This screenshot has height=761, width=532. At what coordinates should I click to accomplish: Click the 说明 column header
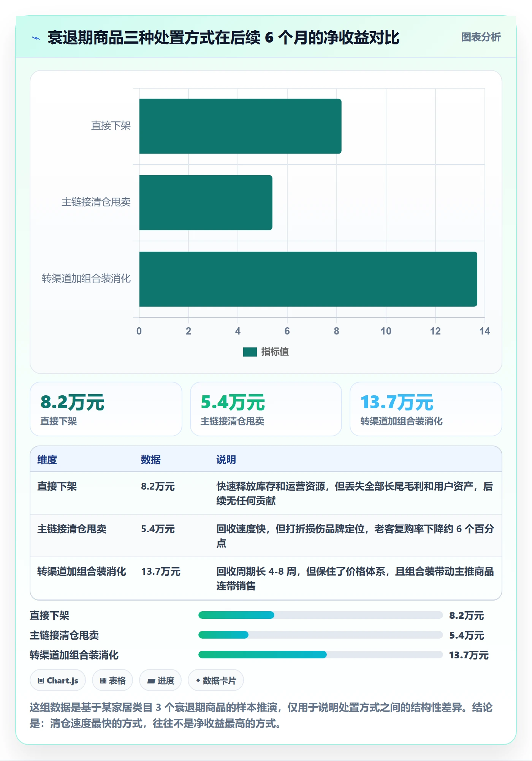pos(226,460)
